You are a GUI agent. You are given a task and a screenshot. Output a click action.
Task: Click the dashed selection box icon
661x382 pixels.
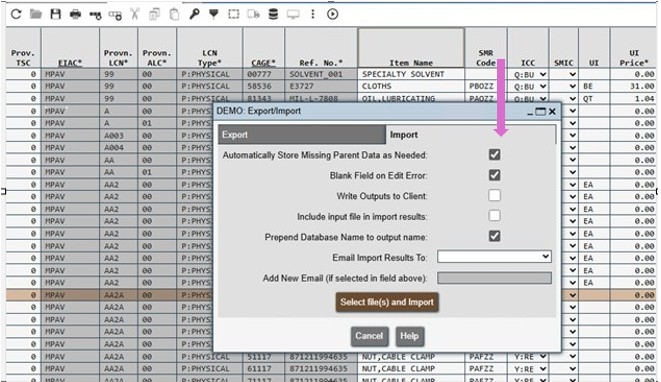[234, 14]
